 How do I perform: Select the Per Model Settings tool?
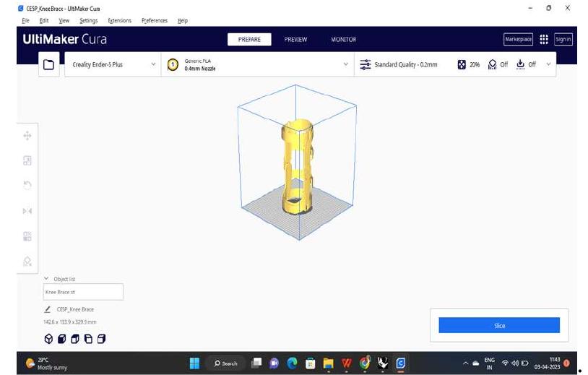(x=27, y=236)
